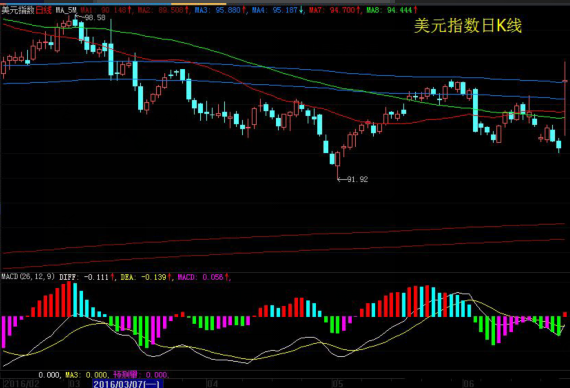Select the highlighted 2016/03/07 date marker
Screen dimensions: 570x388
(x=128, y=384)
